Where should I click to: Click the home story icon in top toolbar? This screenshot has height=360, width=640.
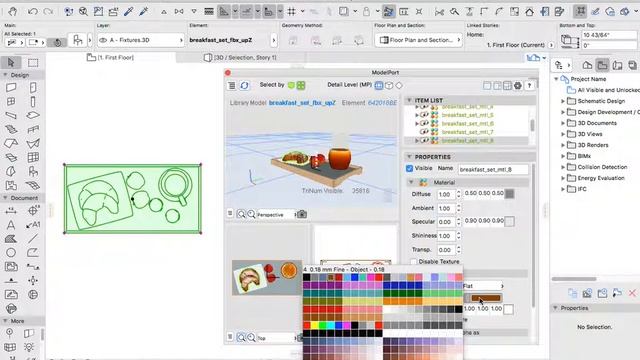click(529, 11)
